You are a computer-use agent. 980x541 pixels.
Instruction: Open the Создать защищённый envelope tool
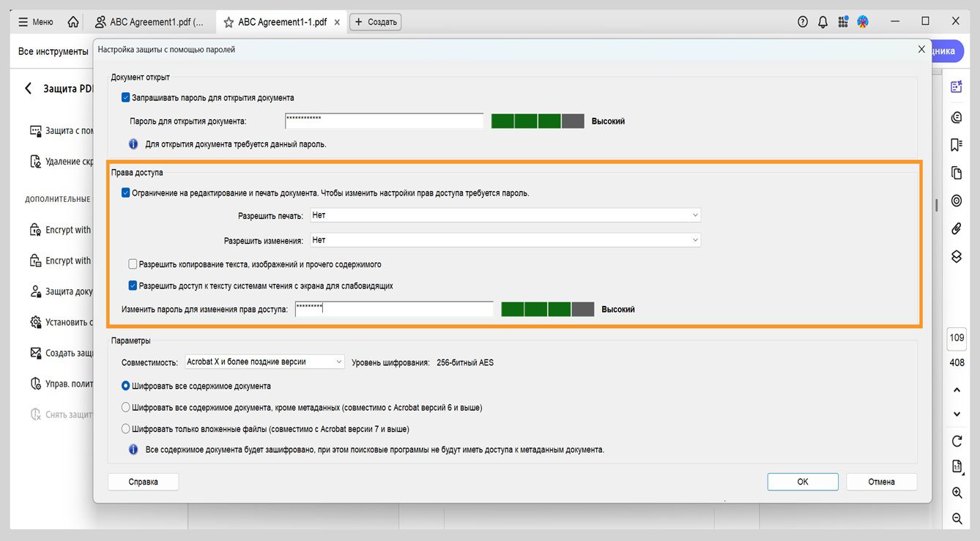click(62, 353)
